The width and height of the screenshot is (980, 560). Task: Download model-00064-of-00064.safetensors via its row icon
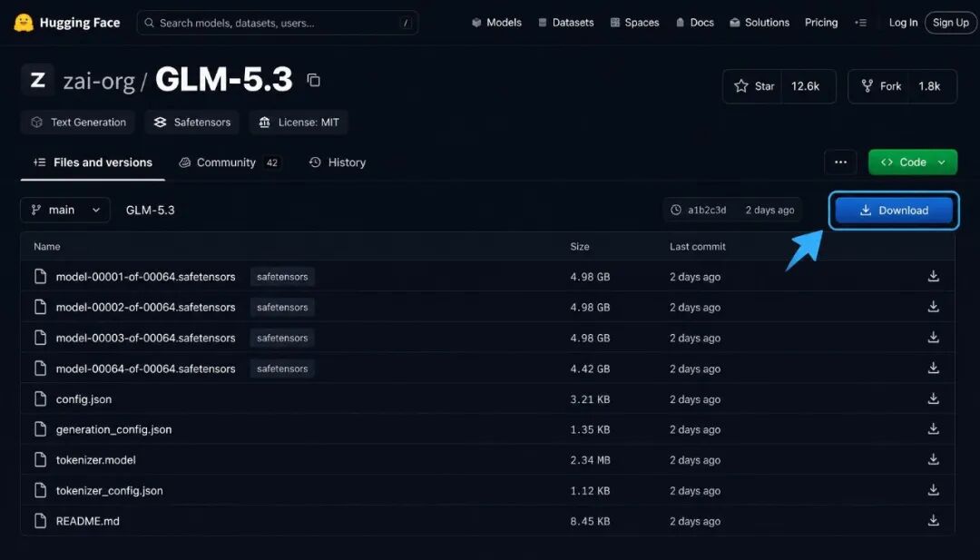933,368
